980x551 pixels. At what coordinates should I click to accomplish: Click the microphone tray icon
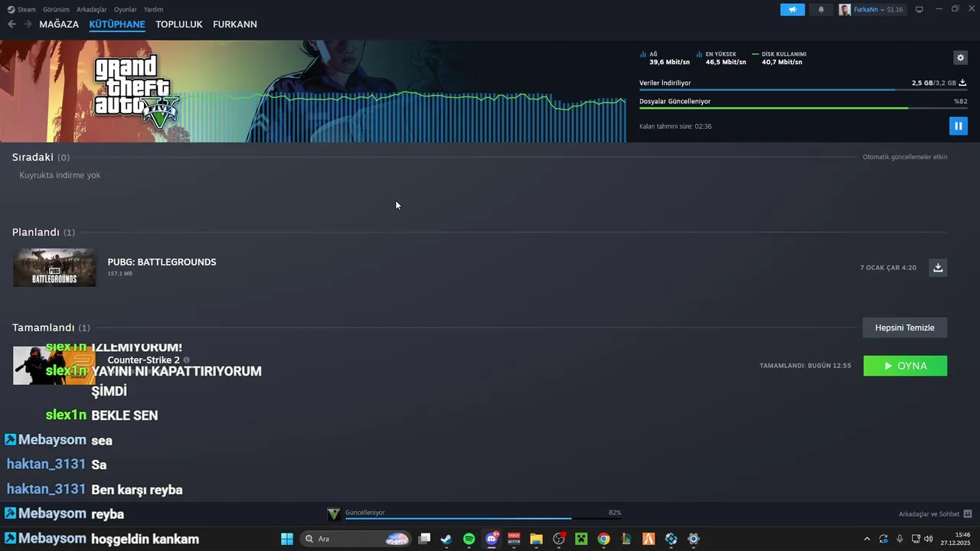pos(900,539)
